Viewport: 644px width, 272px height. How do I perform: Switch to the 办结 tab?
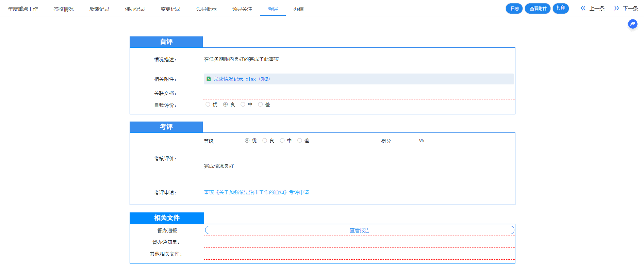[x=298, y=9]
